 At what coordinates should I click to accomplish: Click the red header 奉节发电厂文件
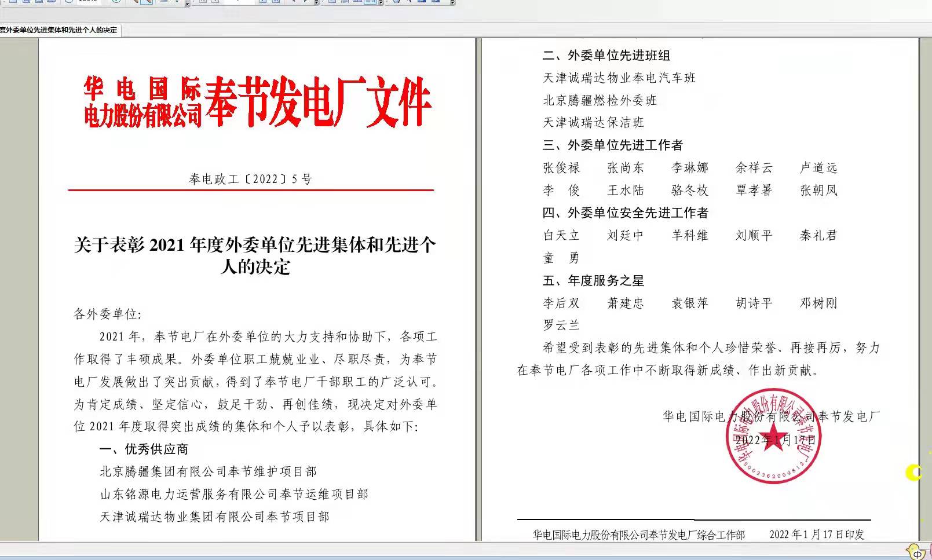(x=318, y=101)
